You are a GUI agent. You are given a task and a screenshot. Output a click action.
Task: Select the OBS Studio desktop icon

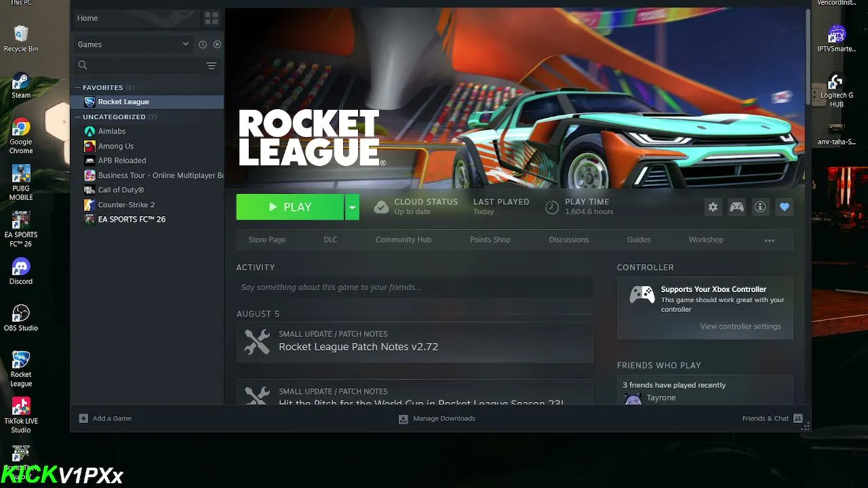pyautogui.click(x=21, y=319)
